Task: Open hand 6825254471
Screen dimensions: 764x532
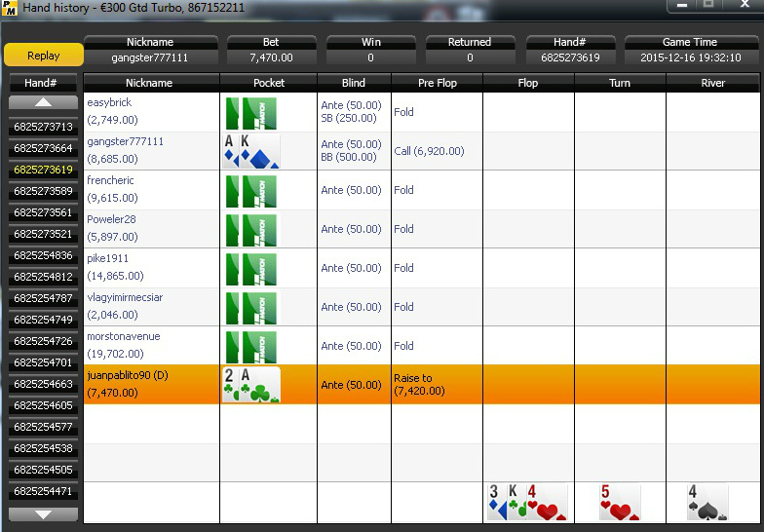Action: (x=43, y=491)
